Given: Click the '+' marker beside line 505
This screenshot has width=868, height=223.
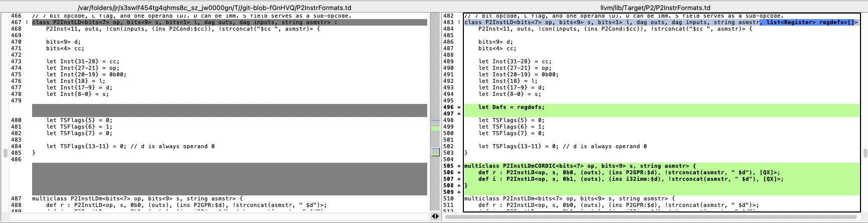Looking at the screenshot, I should [x=459, y=166].
